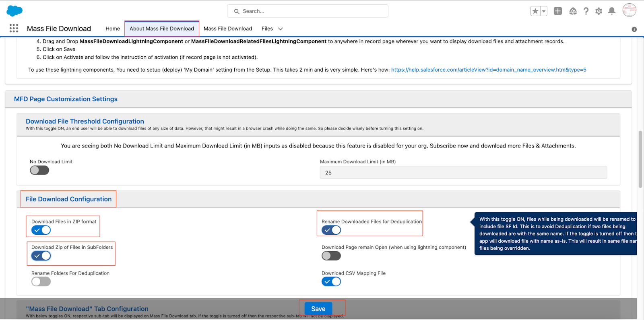644x320 pixels.
Task: Open the Files tab
Action: [x=267, y=29]
